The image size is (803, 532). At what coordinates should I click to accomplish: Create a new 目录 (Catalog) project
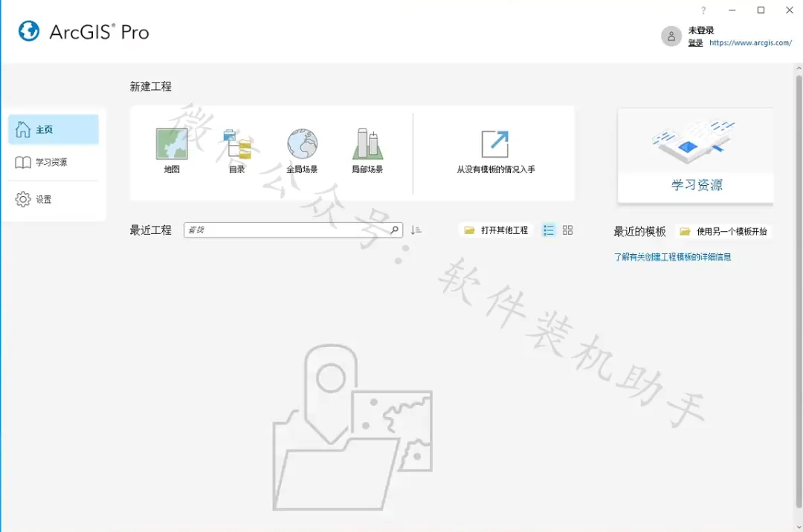(x=236, y=150)
